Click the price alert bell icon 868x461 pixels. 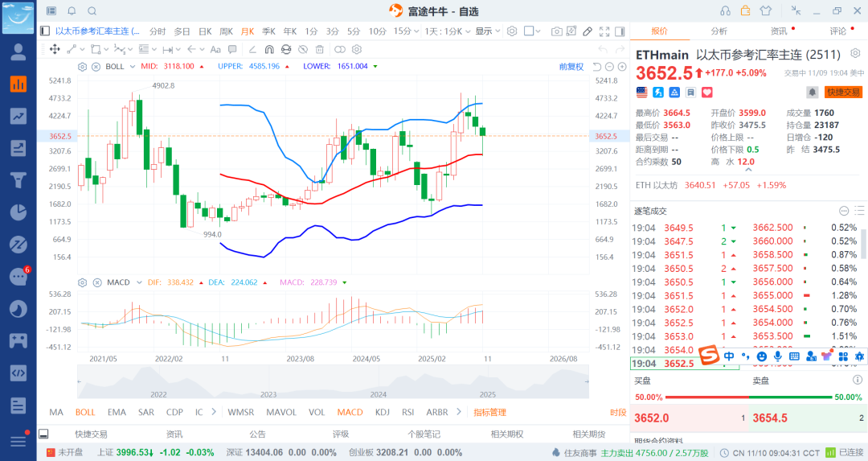[x=813, y=93]
